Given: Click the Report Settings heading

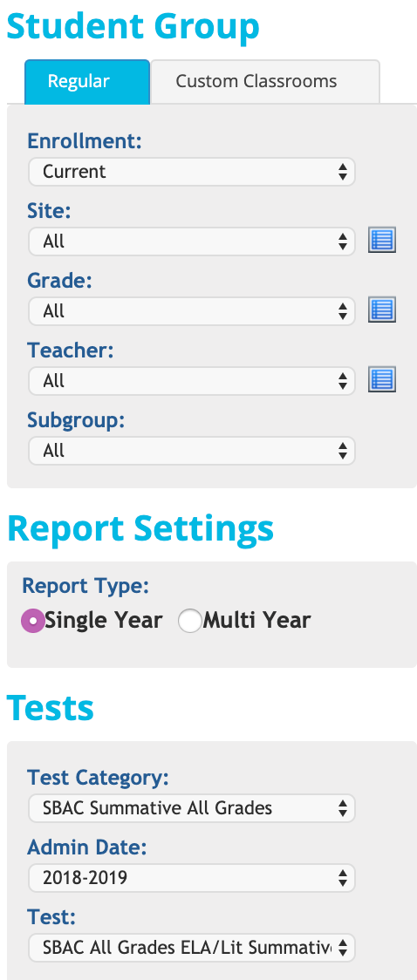Looking at the screenshot, I should [140, 528].
